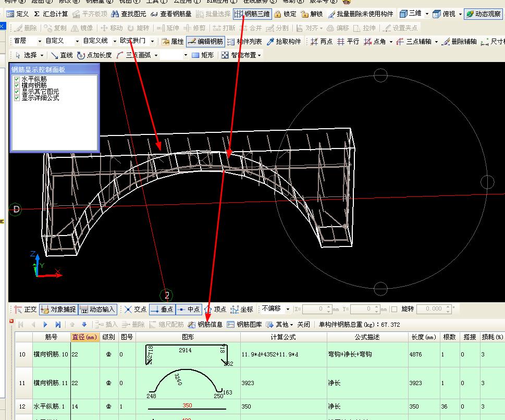505x420 pixels.
Task: Select the 矩形 rectangle tool
Action: click(203, 55)
